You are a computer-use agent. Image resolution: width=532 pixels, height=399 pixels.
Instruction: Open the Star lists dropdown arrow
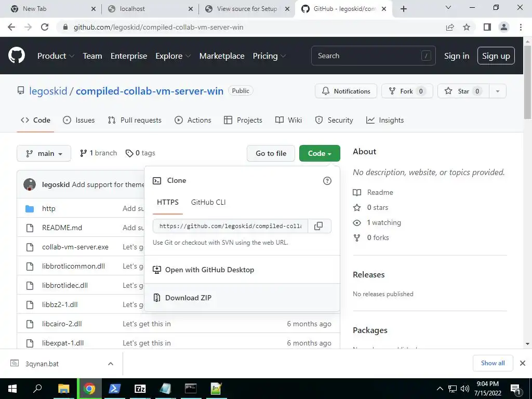tap(498, 91)
